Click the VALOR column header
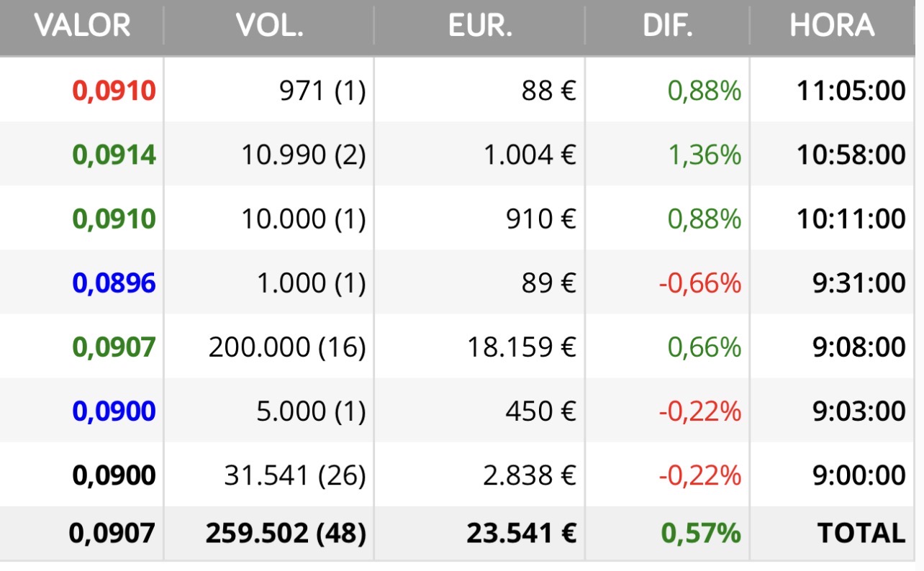The width and height of the screenshot is (924, 571). (x=82, y=27)
